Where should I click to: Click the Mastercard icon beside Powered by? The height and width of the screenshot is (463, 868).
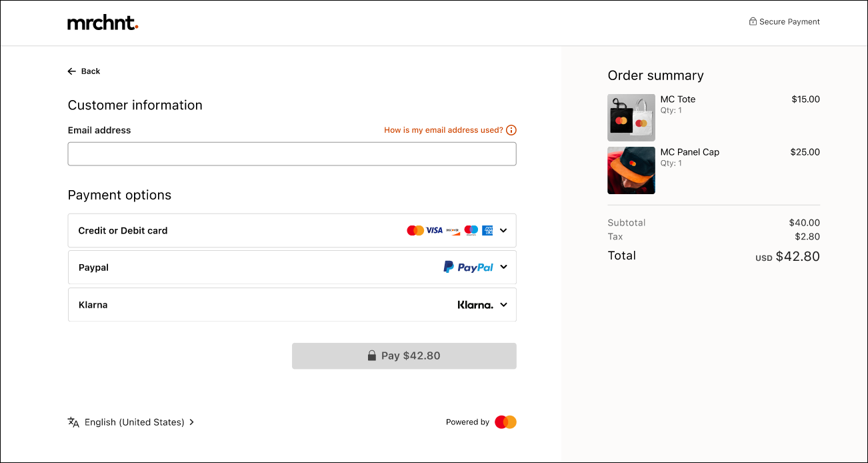coord(505,422)
